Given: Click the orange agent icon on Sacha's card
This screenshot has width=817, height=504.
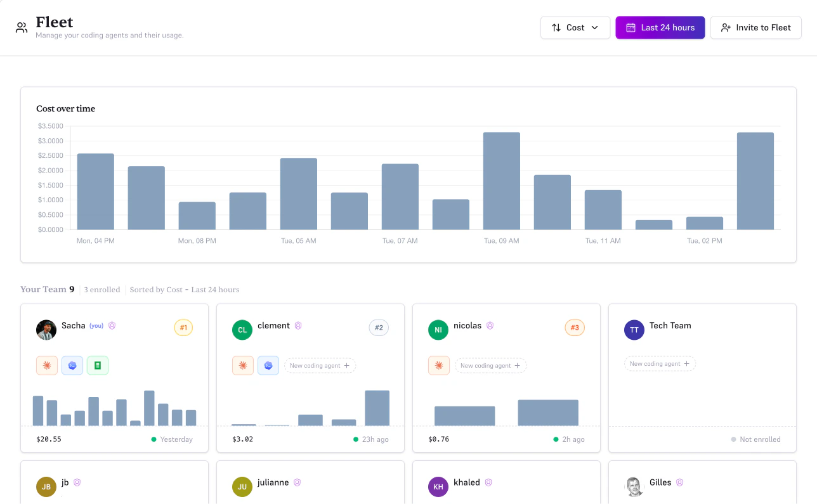Looking at the screenshot, I should [x=46, y=365].
